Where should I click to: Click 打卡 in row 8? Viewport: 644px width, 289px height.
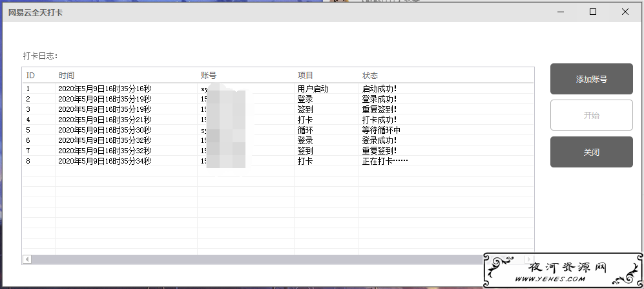coord(305,161)
